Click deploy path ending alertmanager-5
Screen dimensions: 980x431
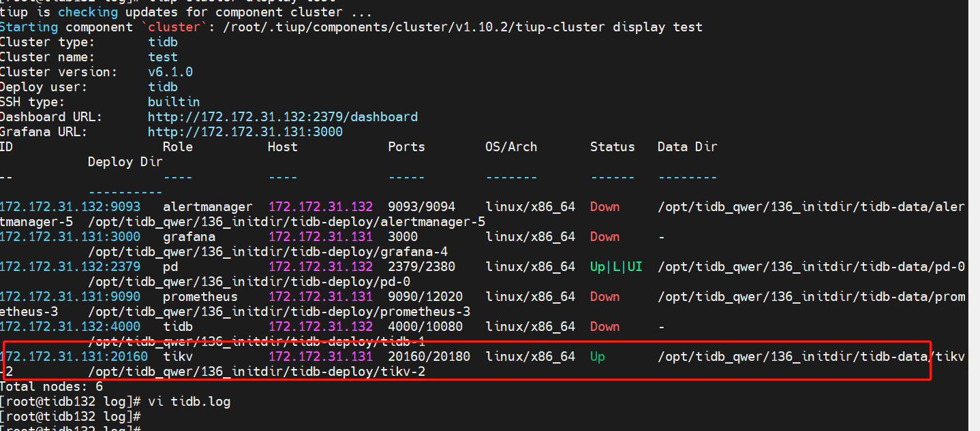coord(287,222)
